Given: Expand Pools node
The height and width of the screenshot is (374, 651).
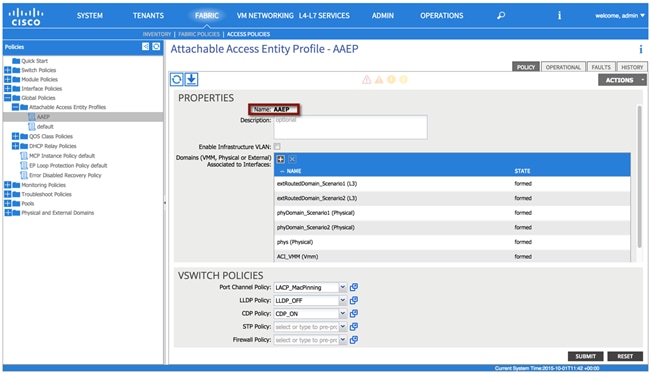Looking at the screenshot, I should (x=7, y=203).
